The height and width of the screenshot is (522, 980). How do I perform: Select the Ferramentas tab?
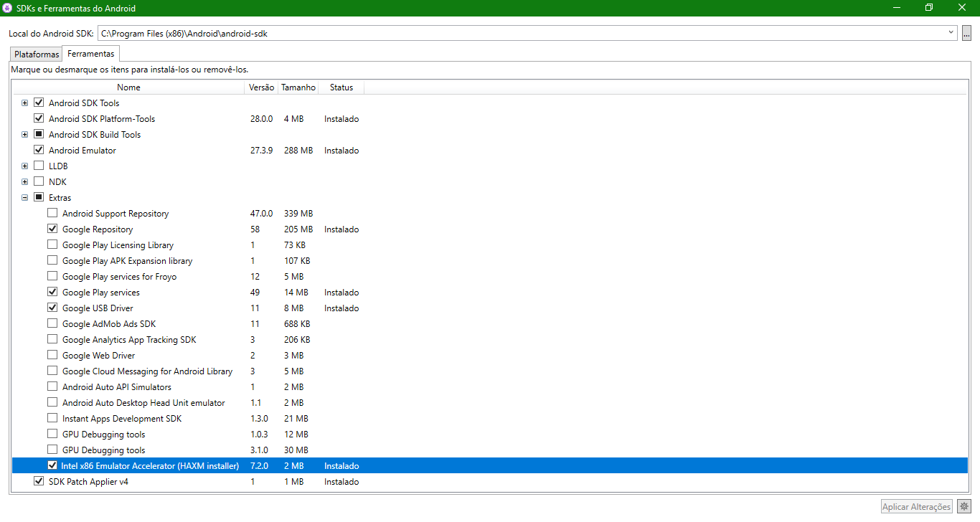click(x=91, y=54)
